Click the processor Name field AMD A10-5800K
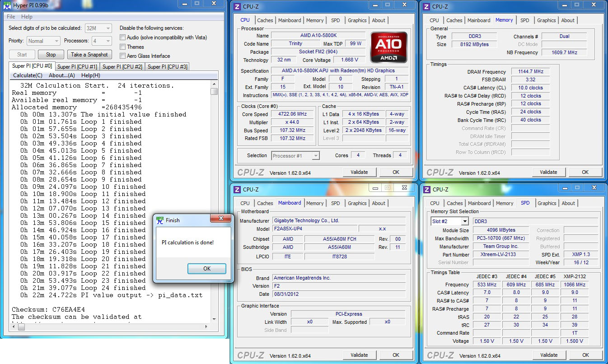608x364 pixels. [318, 36]
